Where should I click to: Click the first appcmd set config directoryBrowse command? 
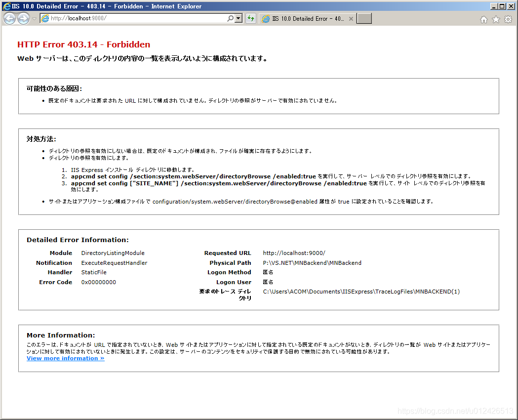(x=193, y=176)
